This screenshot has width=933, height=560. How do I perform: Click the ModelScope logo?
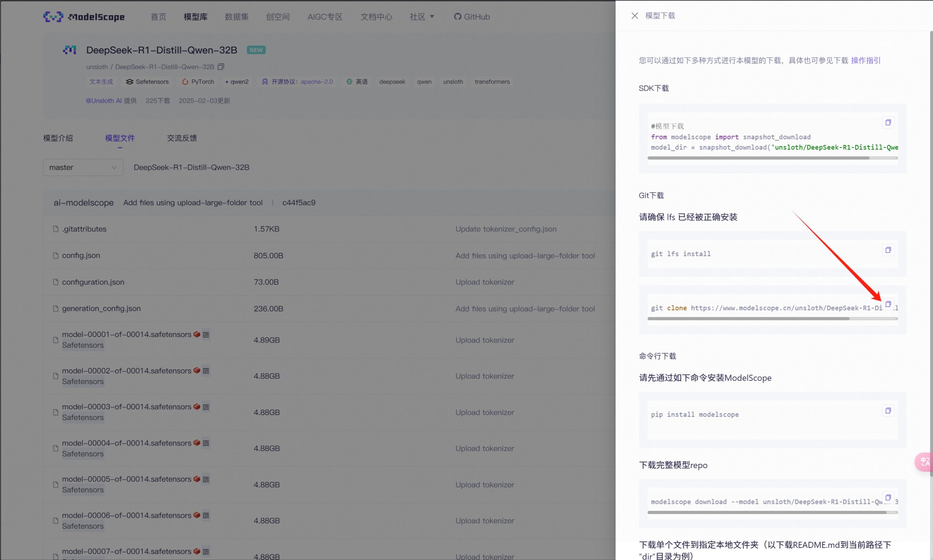83,17
